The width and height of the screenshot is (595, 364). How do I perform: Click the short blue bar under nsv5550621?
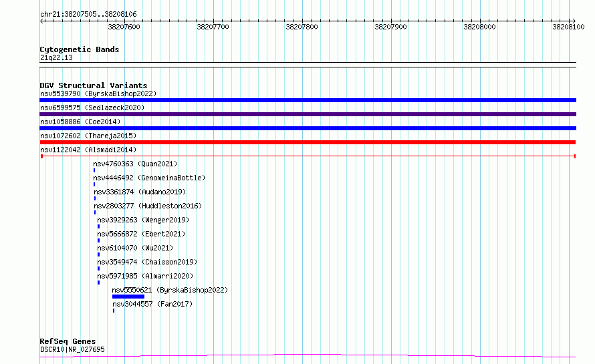coord(128,297)
